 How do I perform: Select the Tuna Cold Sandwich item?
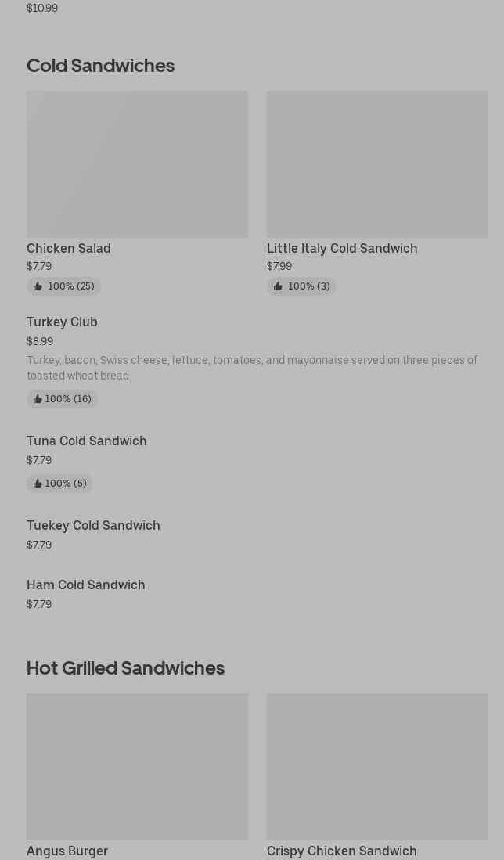click(86, 441)
